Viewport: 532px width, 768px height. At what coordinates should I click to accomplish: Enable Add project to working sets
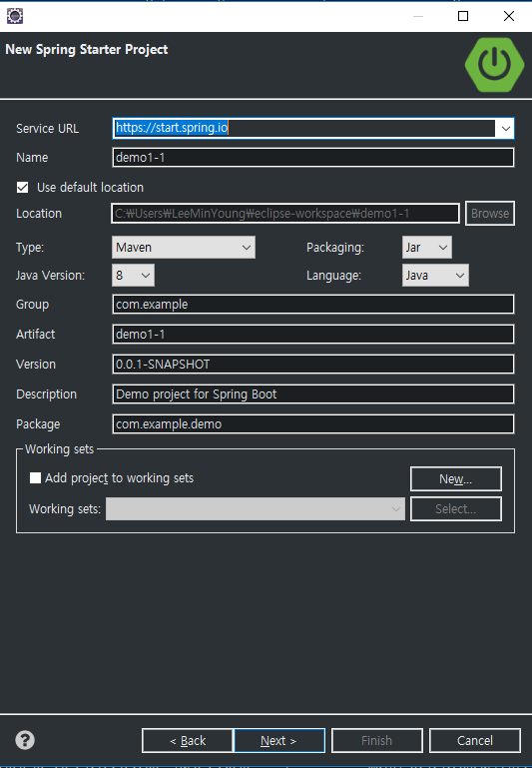point(35,478)
